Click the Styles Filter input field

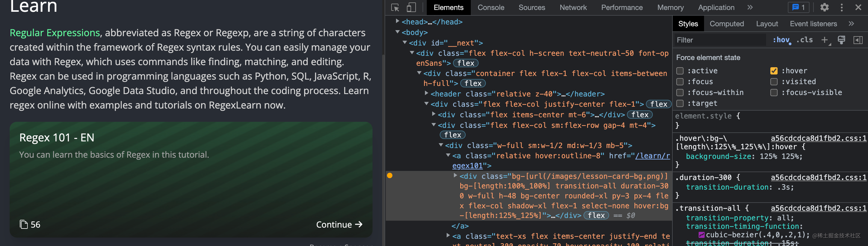click(720, 40)
